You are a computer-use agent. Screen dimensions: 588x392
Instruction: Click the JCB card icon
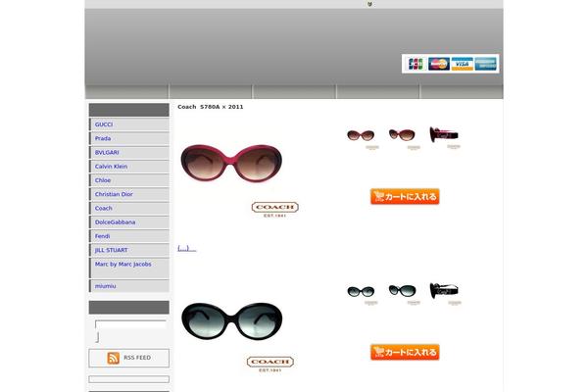click(x=416, y=64)
